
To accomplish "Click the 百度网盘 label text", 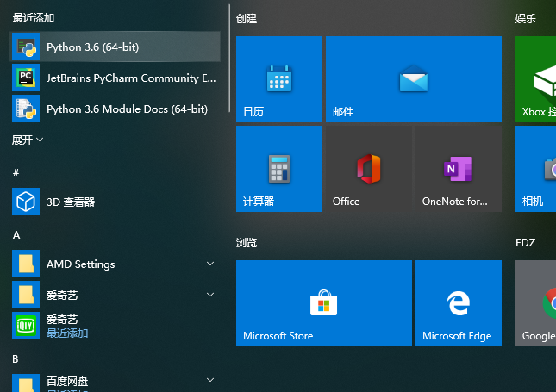I will [x=67, y=381].
